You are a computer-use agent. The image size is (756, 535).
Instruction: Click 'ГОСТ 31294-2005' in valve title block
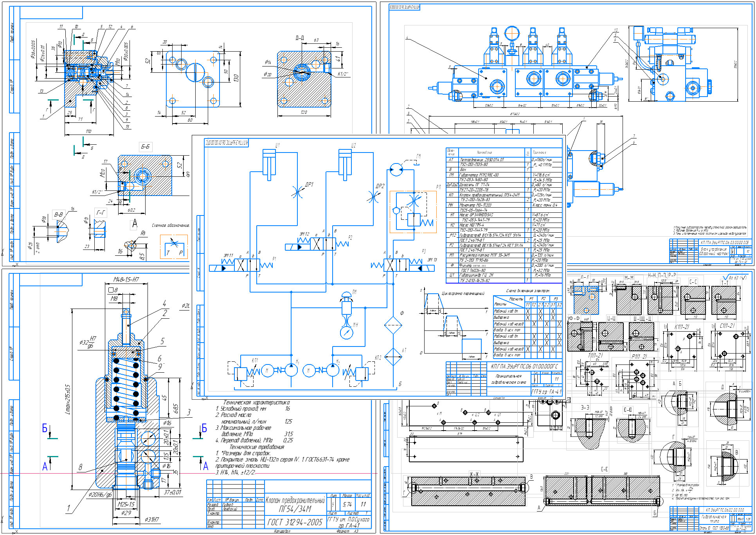tap(295, 522)
